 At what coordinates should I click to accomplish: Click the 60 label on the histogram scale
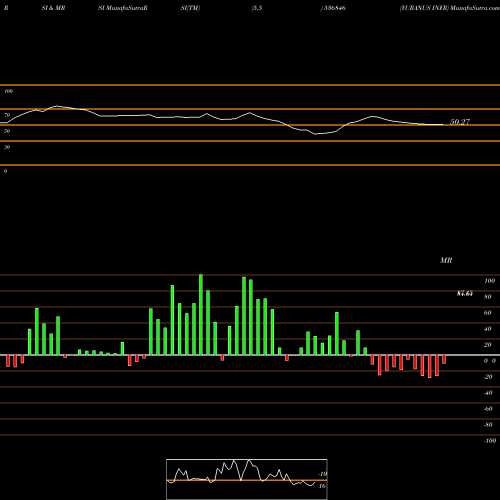click(x=488, y=313)
